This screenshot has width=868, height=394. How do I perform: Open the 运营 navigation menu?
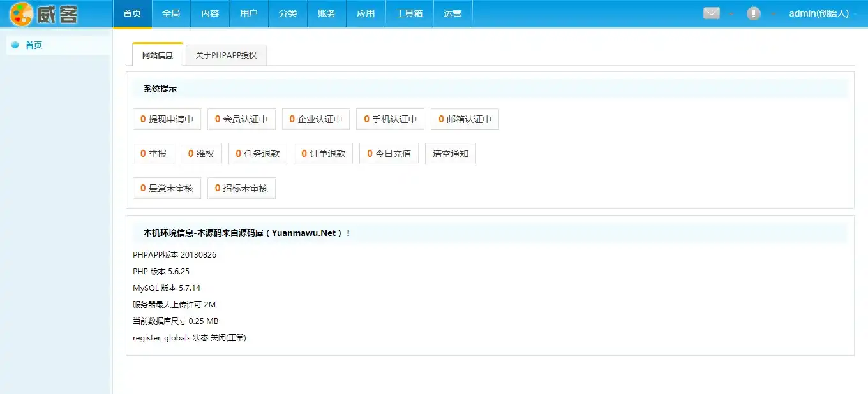coord(453,14)
